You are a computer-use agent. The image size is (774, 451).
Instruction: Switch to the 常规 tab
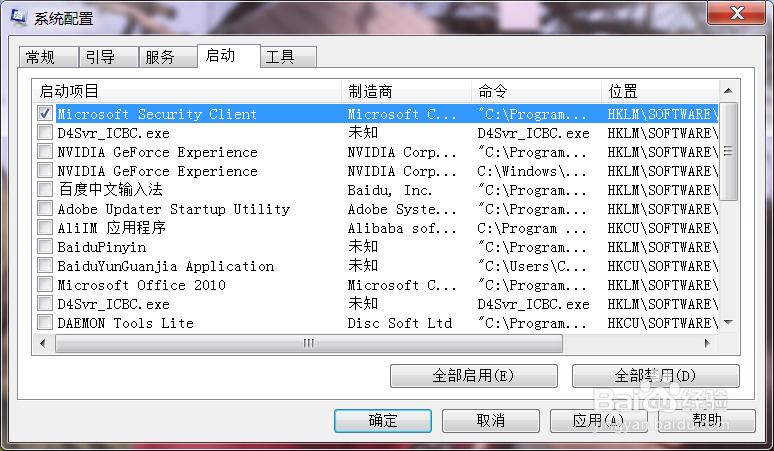(48, 57)
